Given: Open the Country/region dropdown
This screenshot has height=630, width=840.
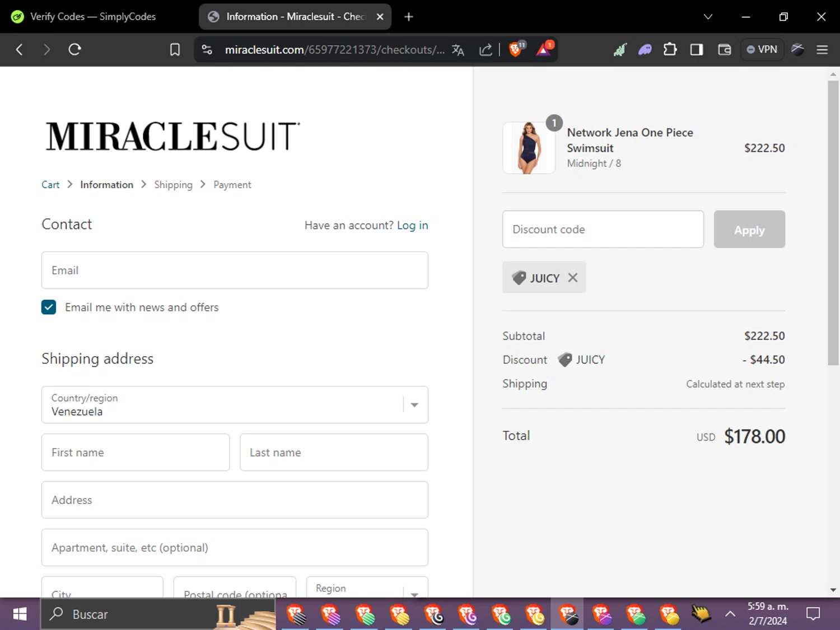Looking at the screenshot, I should click(235, 404).
